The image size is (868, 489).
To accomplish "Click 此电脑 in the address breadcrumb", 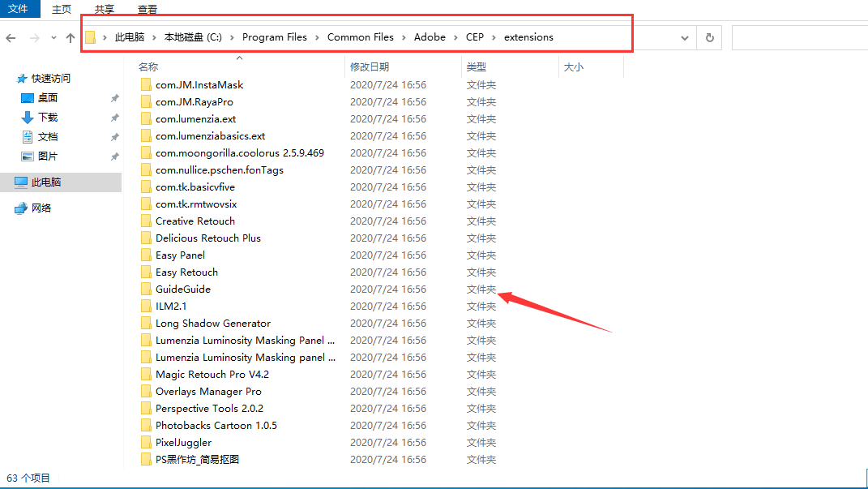I will coord(130,37).
